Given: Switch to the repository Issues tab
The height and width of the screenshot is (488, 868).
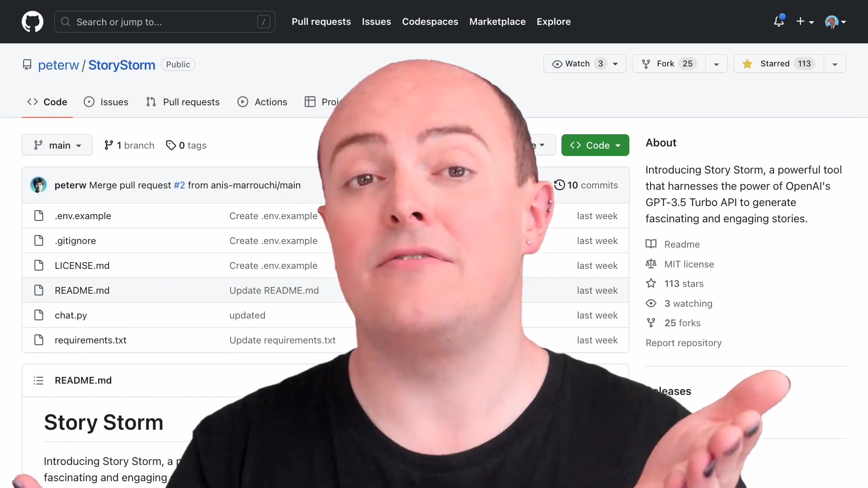Looking at the screenshot, I should (x=106, y=102).
